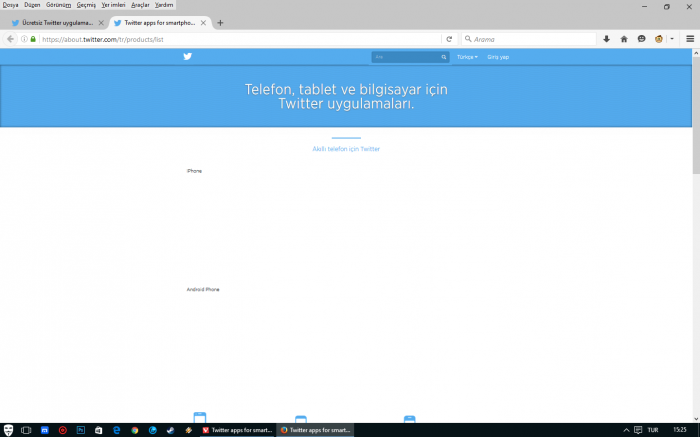
Task: Click the URL address bar
Action: pos(241,39)
